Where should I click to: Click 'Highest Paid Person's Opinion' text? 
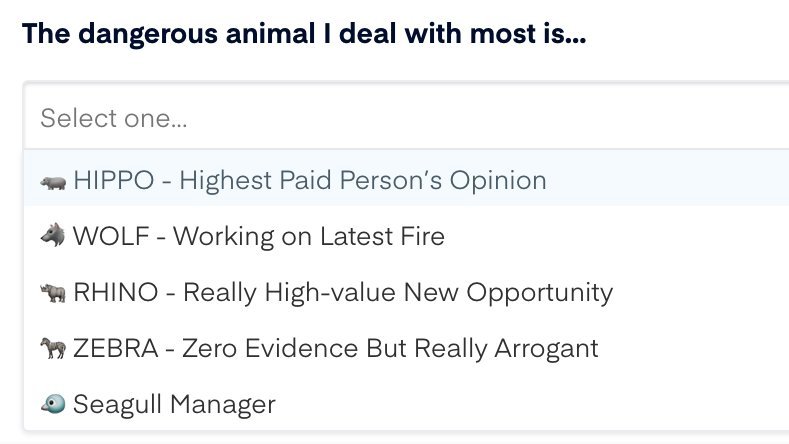coord(363,181)
